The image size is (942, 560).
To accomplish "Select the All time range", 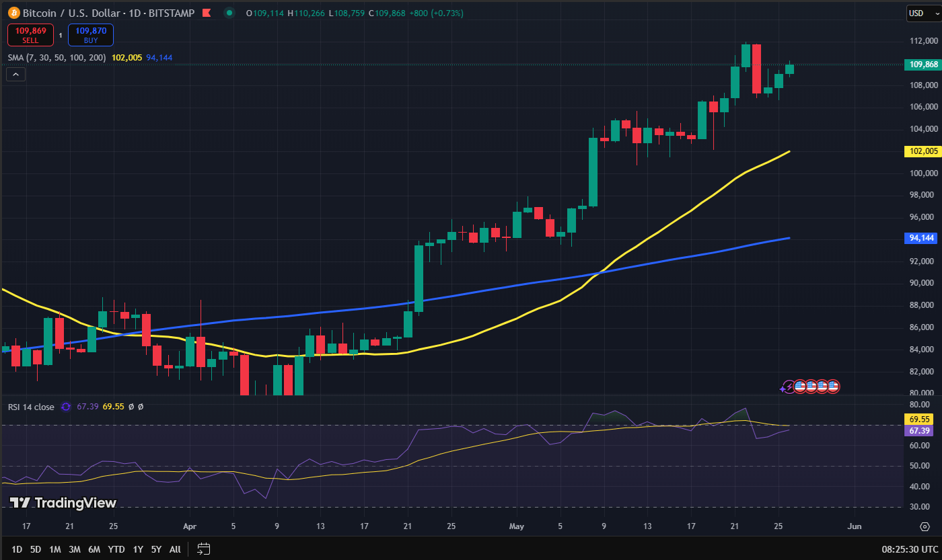I will point(175,549).
